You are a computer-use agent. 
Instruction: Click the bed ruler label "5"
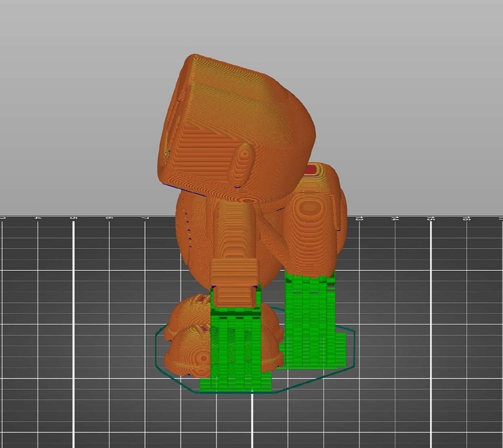74,219
